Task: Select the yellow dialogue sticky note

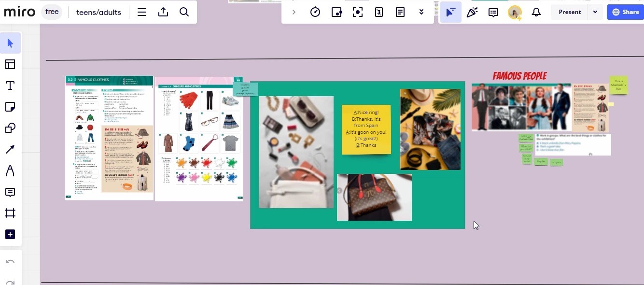Action: coord(366,129)
